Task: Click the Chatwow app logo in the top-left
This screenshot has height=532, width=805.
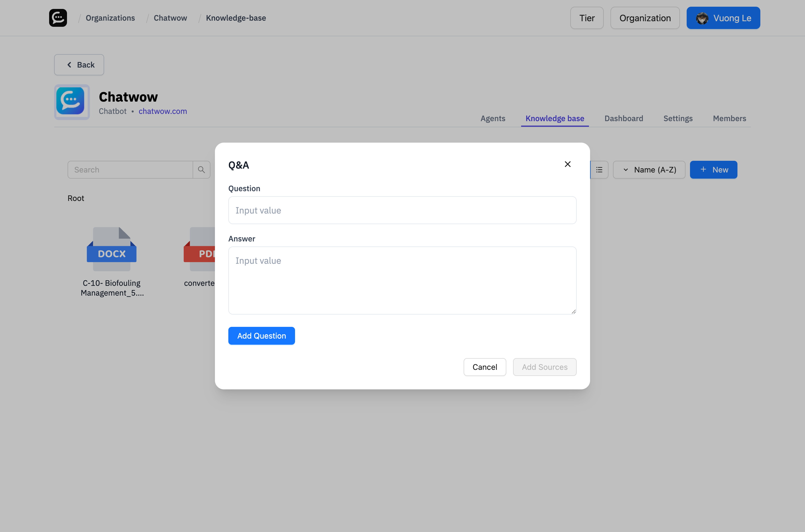Action: click(x=58, y=18)
